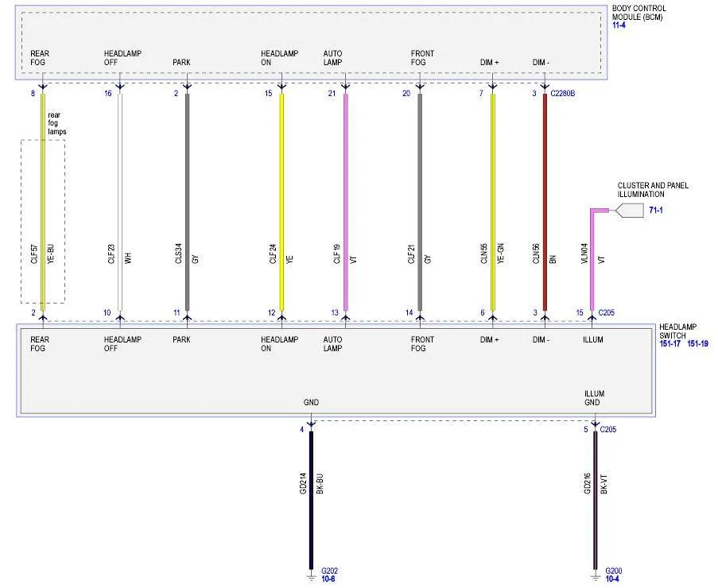Open the BCM page reference 11-4
Image resolution: width=718 pixels, height=588 pixels.
pos(619,25)
